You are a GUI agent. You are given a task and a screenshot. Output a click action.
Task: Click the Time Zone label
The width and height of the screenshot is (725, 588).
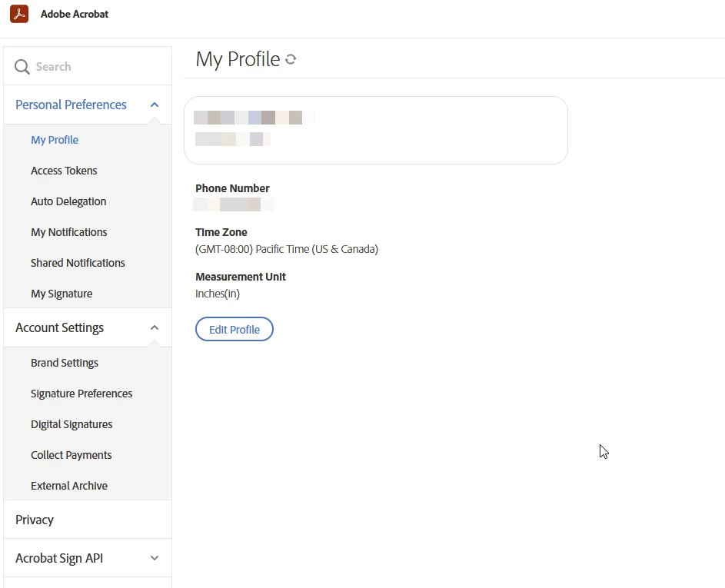click(x=221, y=232)
